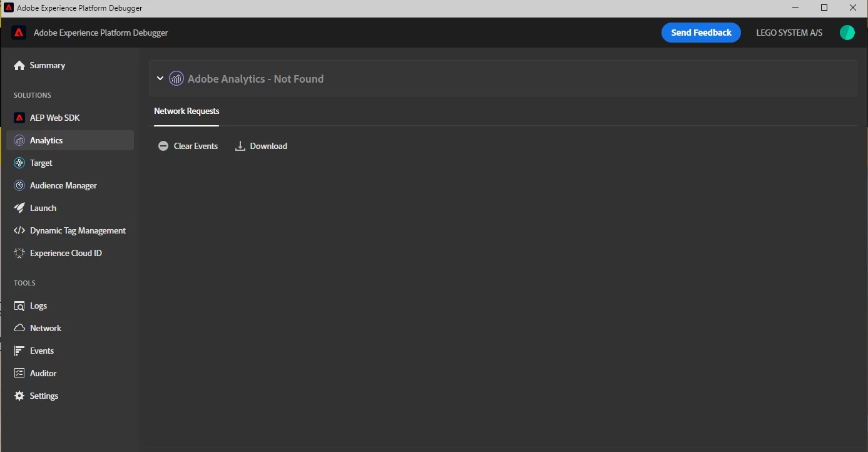Open the Target solution icon

pos(19,163)
